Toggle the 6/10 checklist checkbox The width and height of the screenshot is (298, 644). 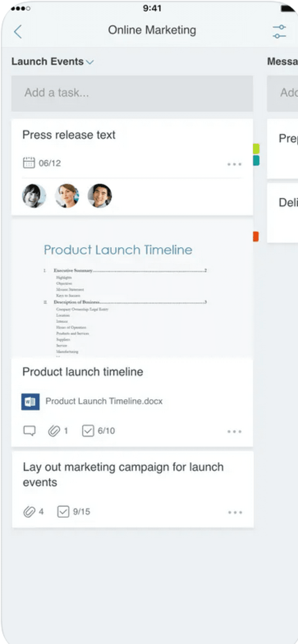(88, 431)
